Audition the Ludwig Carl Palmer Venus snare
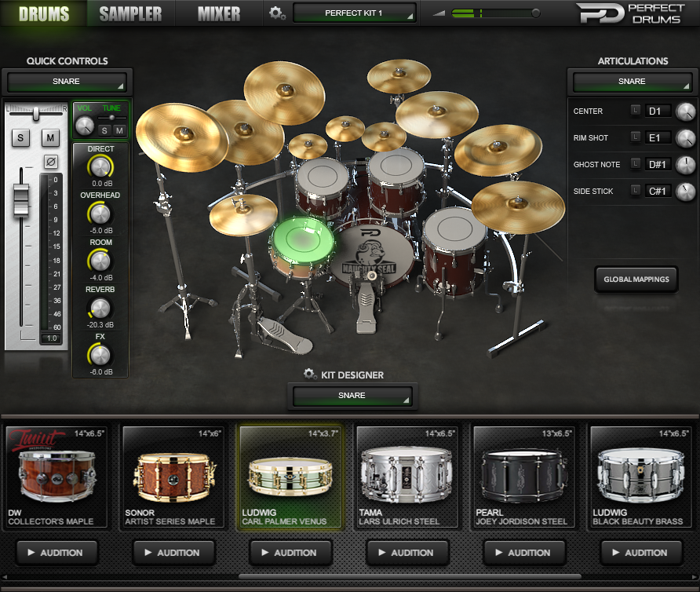The image size is (700, 592). coord(290,553)
